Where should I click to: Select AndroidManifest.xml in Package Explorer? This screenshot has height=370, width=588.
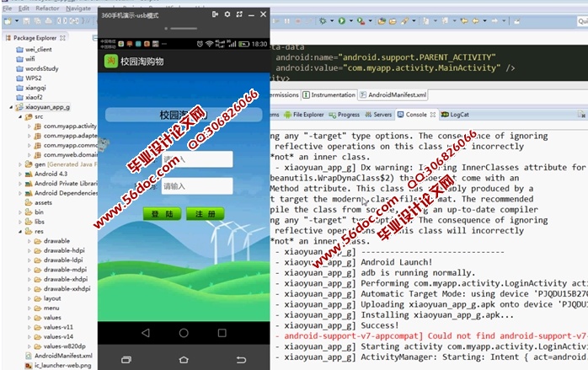click(x=59, y=356)
